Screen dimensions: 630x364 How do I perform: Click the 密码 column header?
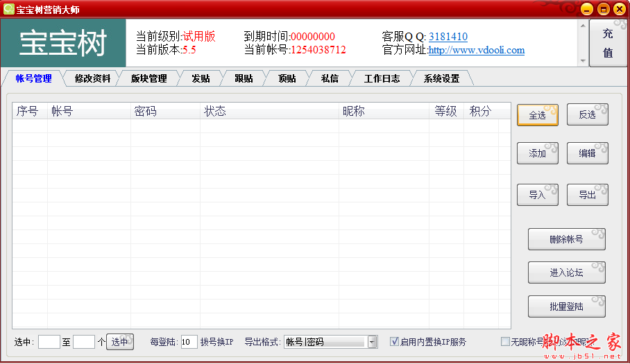click(166, 111)
